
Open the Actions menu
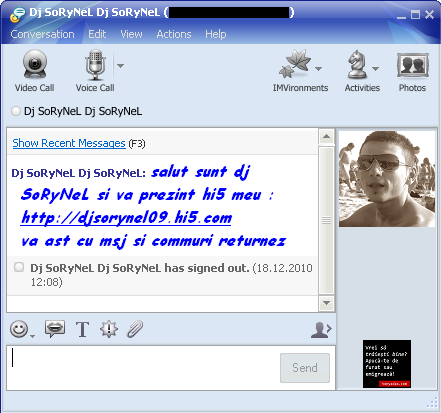pos(174,34)
